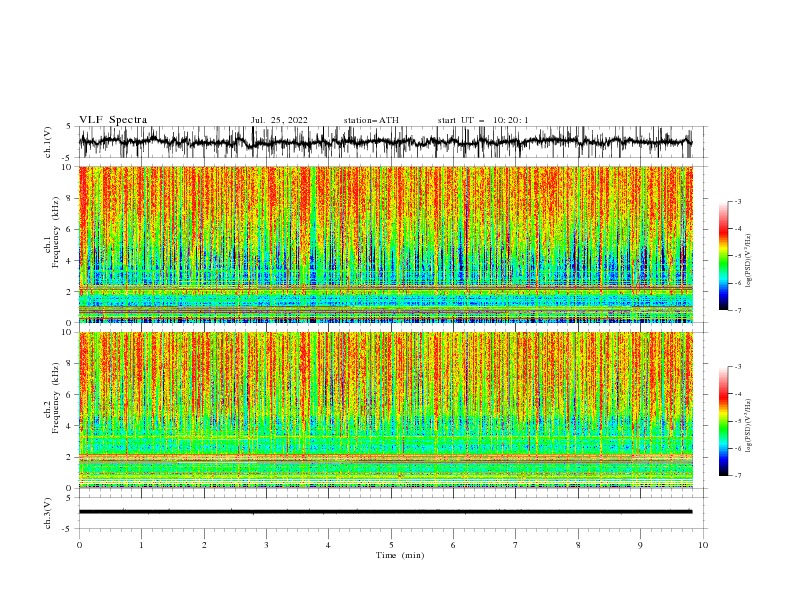Click the "5" tick on time axis
The height and width of the screenshot is (612, 792).
tap(391, 545)
